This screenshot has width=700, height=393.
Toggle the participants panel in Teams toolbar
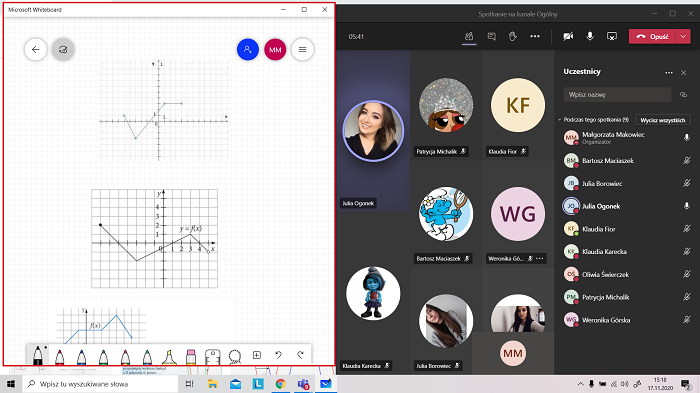coord(469,37)
